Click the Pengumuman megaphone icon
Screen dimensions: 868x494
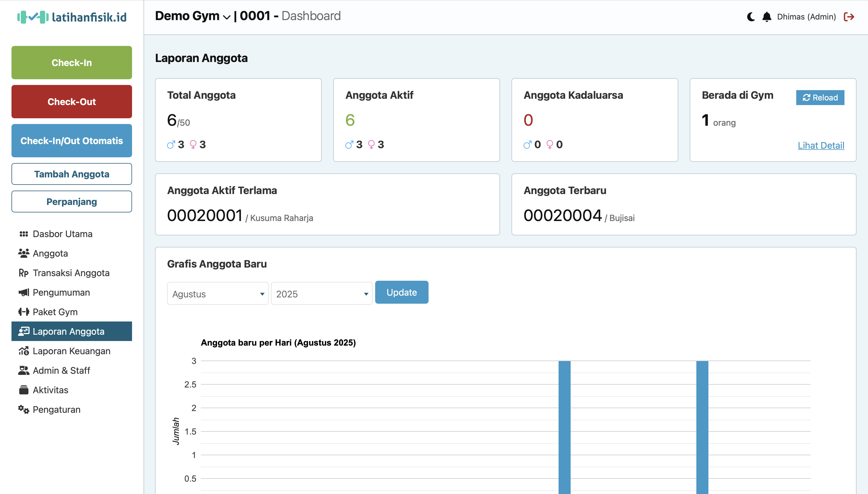pos(24,292)
